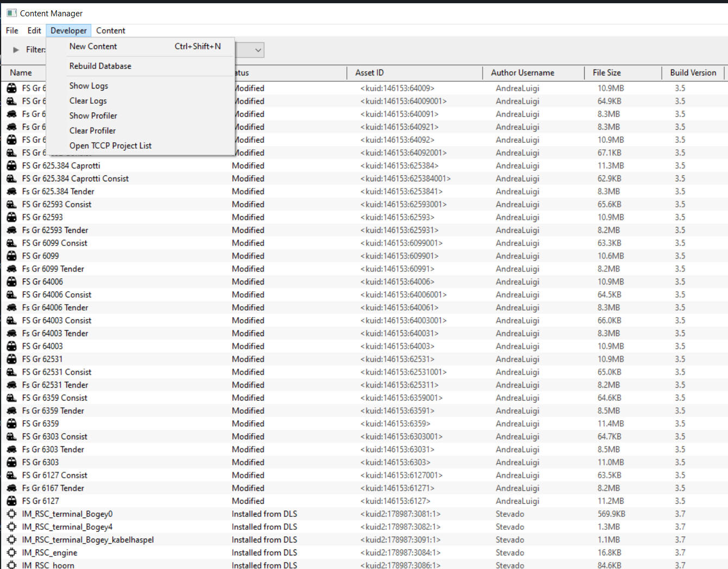Screen dimensions: 728x569
Task: Click build version 3.7 for IM_RSC_terminal_Bogey0
Action: [x=680, y=514]
